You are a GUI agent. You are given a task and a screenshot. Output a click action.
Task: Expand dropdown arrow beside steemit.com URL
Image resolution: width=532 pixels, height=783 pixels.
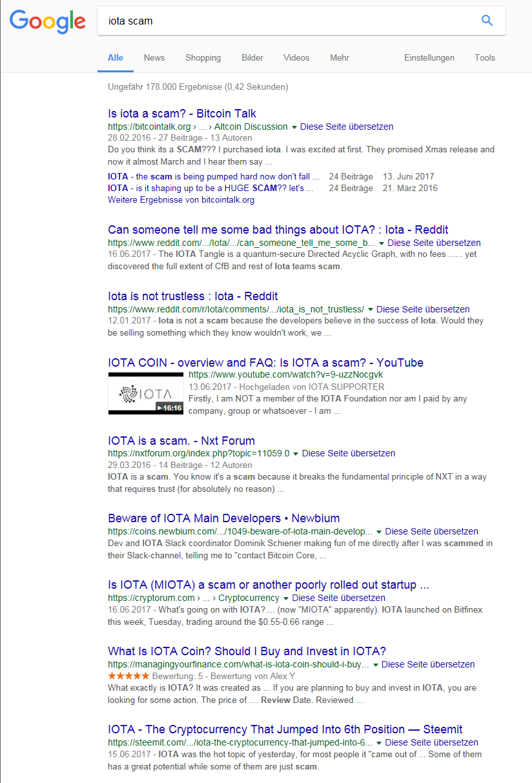379,743
